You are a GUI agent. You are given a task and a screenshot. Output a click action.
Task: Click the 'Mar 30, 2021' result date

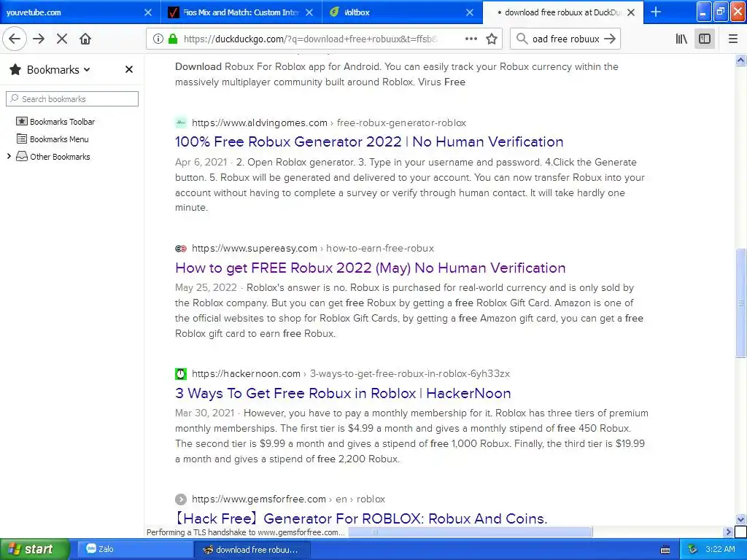point(204,413)
